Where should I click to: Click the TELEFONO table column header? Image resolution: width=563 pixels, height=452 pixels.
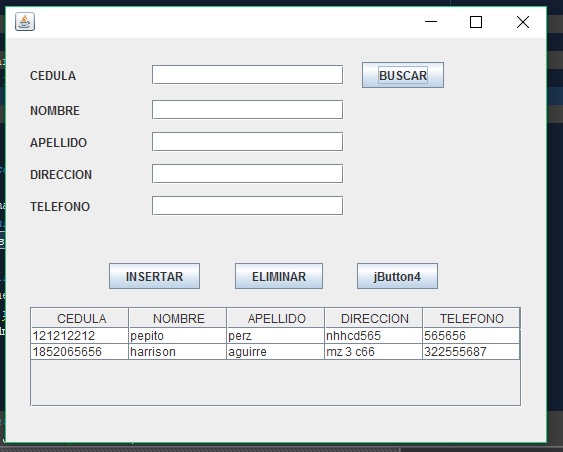471,318
